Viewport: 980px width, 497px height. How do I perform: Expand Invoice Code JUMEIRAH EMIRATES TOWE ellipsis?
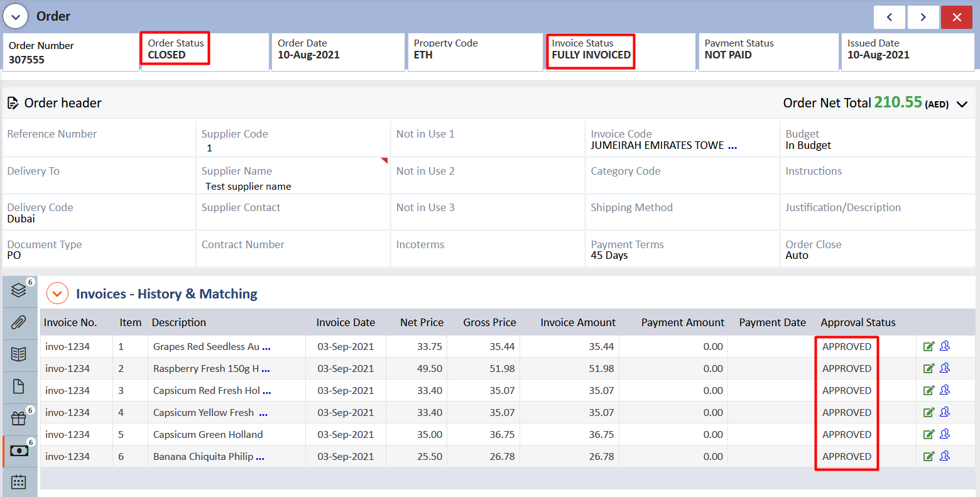(x=732, y=146)
